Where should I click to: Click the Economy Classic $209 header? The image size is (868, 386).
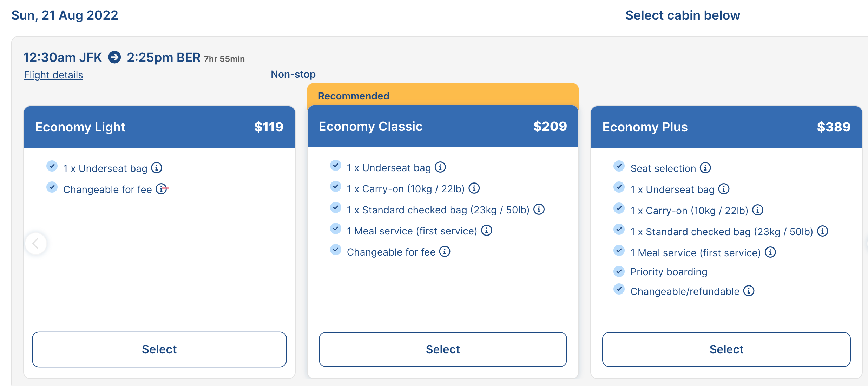coord(443,127)
